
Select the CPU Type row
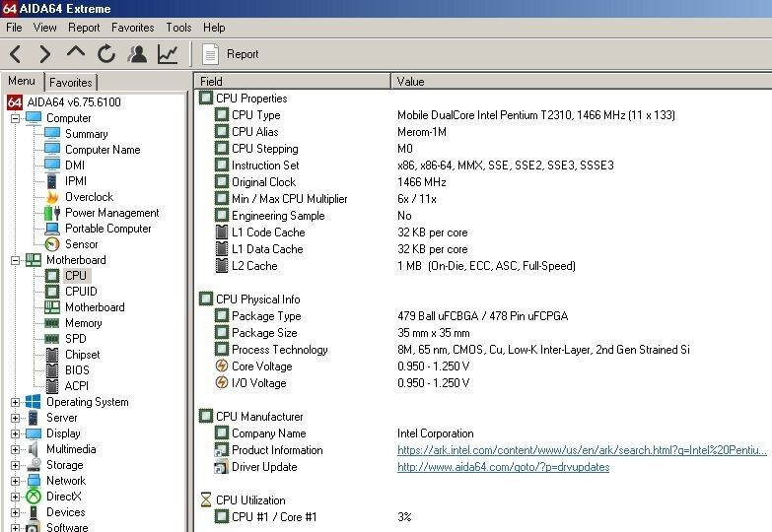point(484,115)
